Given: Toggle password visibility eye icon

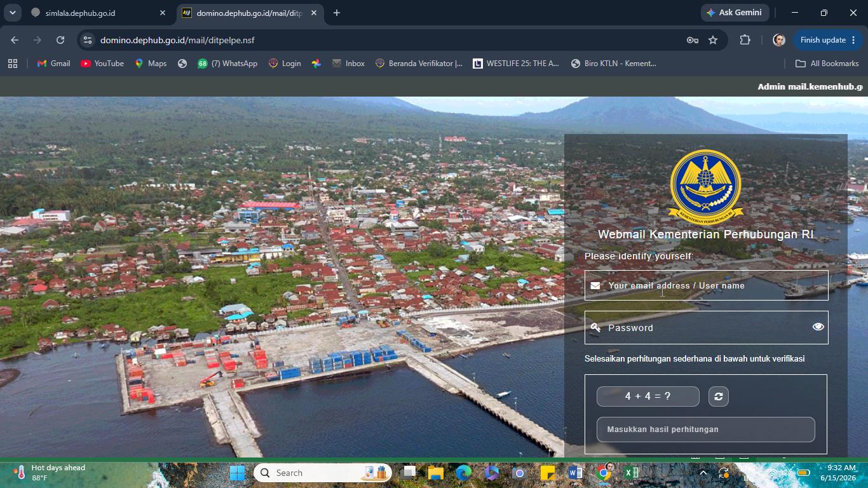Looking at the screenshot, I should [818, 327].
